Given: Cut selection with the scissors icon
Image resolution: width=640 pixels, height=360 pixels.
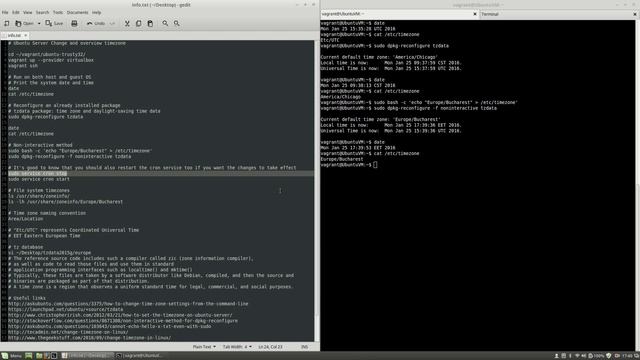Looking at the screenshot, I should pyautogui.click(x=127, y=23).
